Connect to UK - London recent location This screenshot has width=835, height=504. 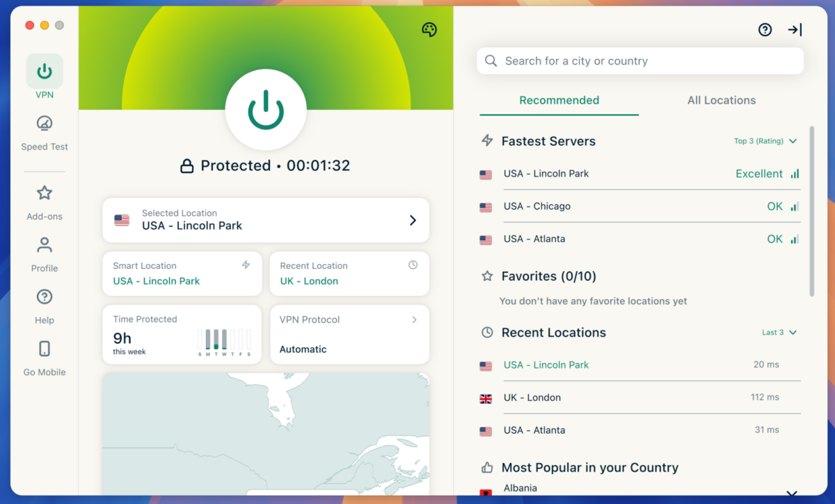pos(532,397)
